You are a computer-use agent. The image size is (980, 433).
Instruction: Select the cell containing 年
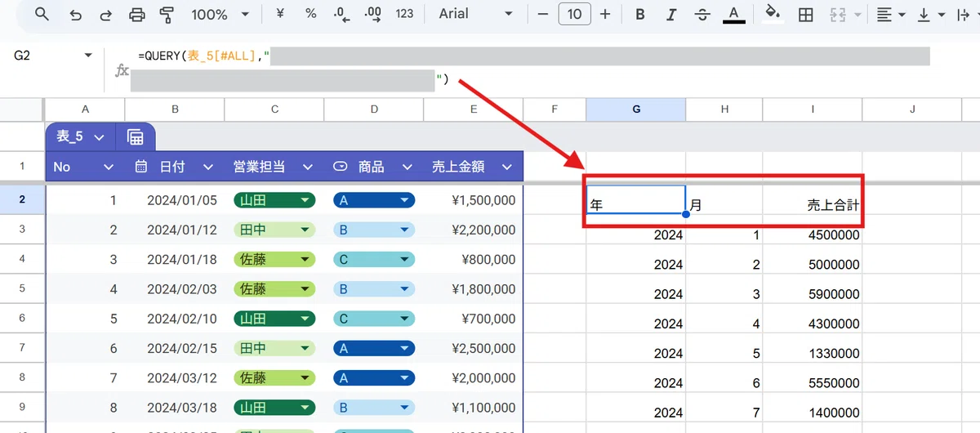pyautogui.click(x=635, y=200)
